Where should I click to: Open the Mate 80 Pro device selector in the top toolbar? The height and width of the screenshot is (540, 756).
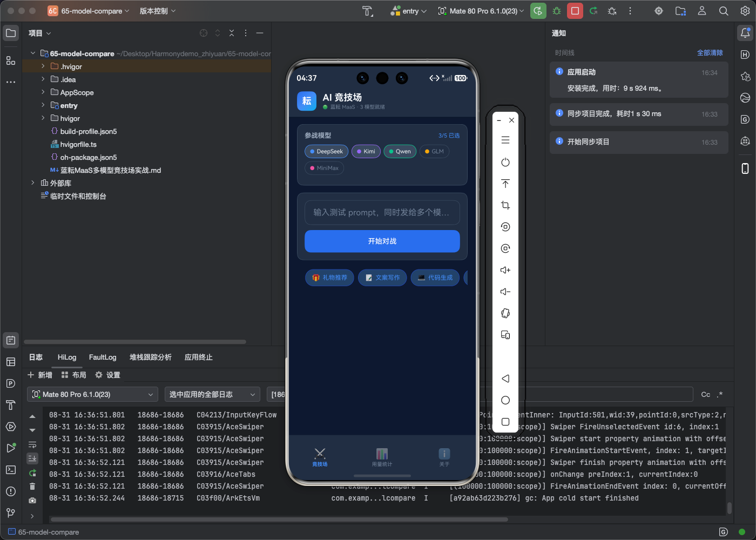(481, 11)
